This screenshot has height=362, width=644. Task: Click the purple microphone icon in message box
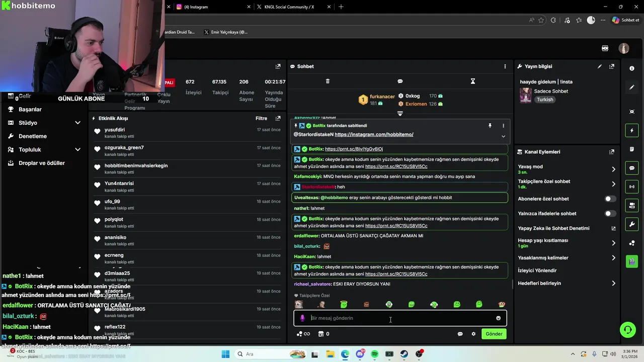[302, 318]
